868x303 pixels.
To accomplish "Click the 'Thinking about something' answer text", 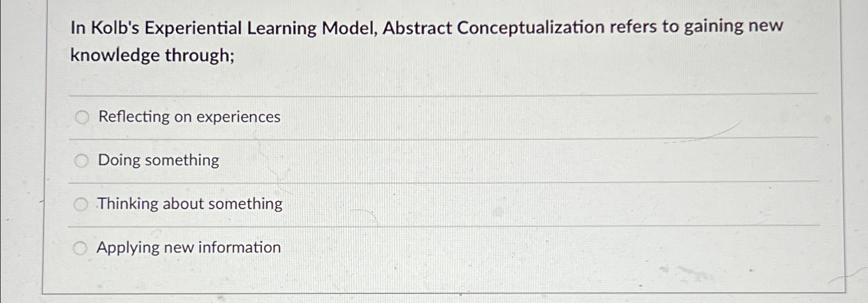I will 190,204.
